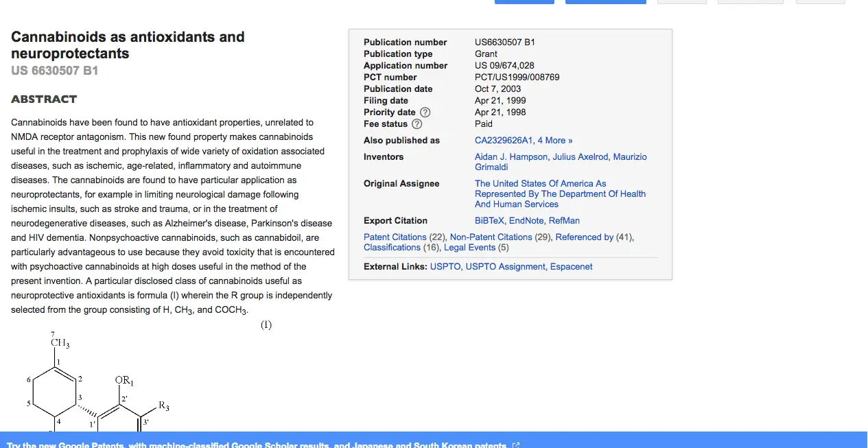Jump to Non-Patent Citations section
The image size is (868, 448).
[491, 237]
